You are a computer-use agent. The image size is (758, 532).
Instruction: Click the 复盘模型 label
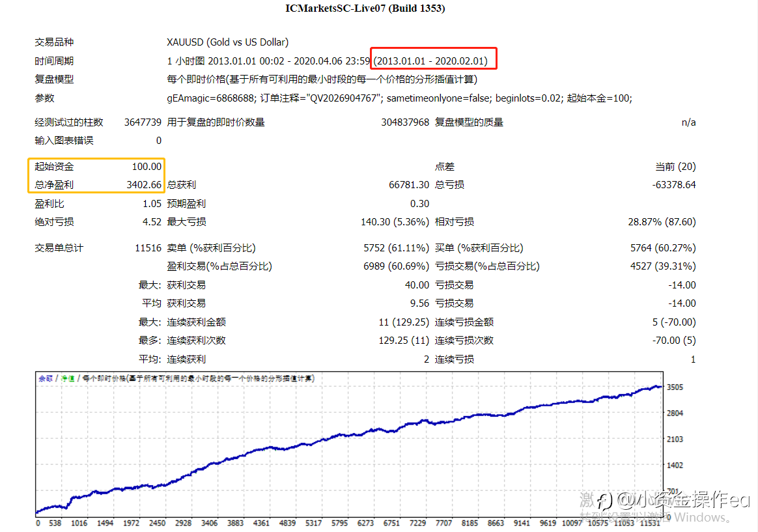tap(54, 79)
